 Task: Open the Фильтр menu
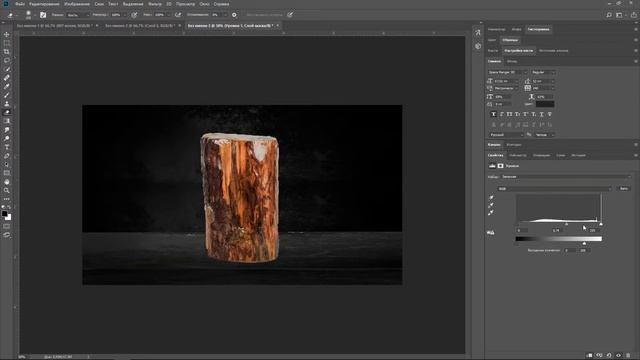coord(155,4)
